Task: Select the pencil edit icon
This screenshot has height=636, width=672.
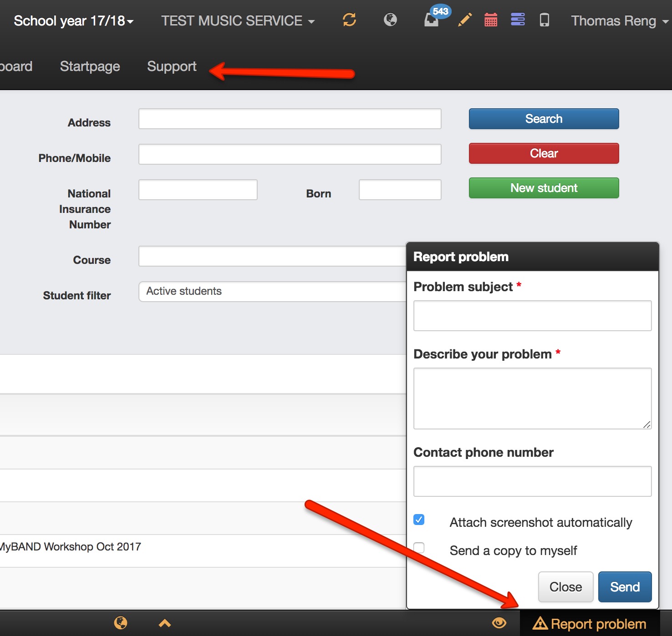Action: coord(464,20)
